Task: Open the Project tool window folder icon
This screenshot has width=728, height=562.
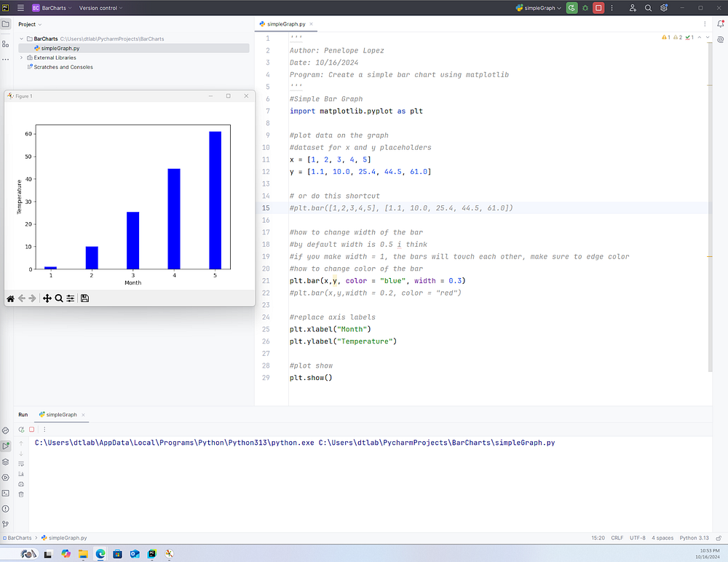Action: 6,24
